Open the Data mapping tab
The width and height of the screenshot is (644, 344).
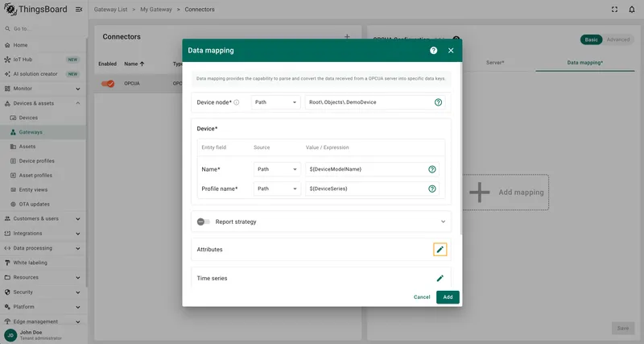[x=585, y=63]
